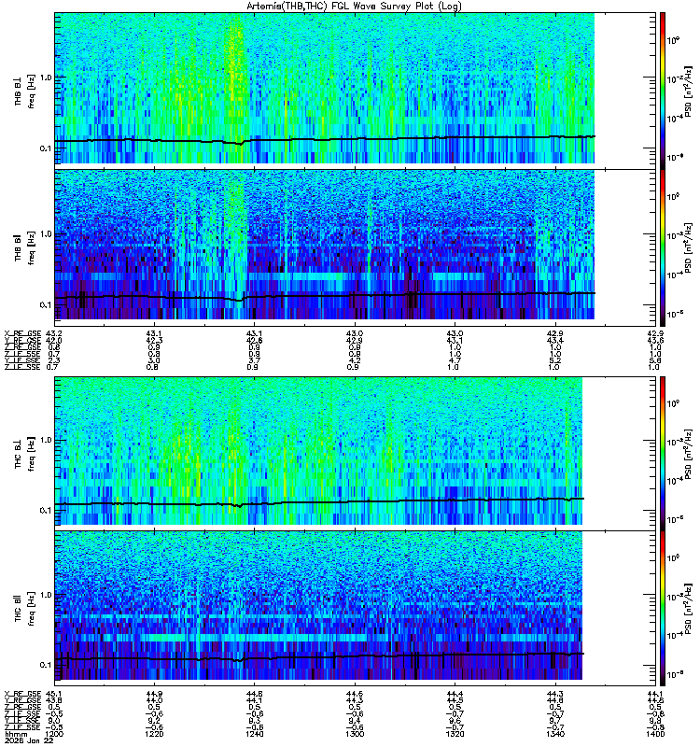Click the '10⁻⁴' tick on the THB B∥ color bar

tap(675, 275)
